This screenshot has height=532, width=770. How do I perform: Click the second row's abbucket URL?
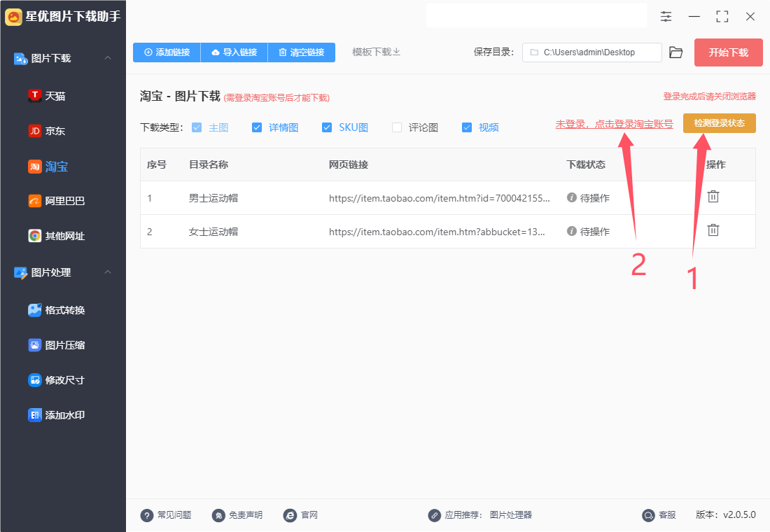click(437, 232)
